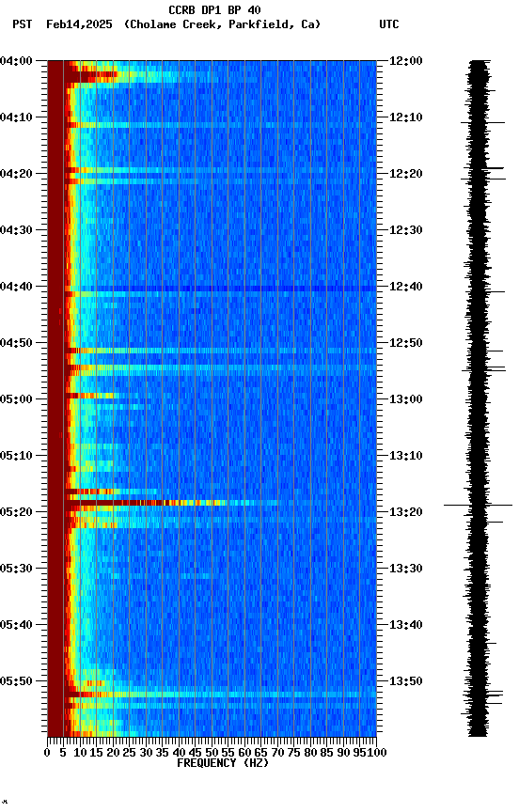This screenshot has height=812, width=519.
Task: Click the 13:30 UTC time label
Action: pyautogui.click(x=406, y=569)
